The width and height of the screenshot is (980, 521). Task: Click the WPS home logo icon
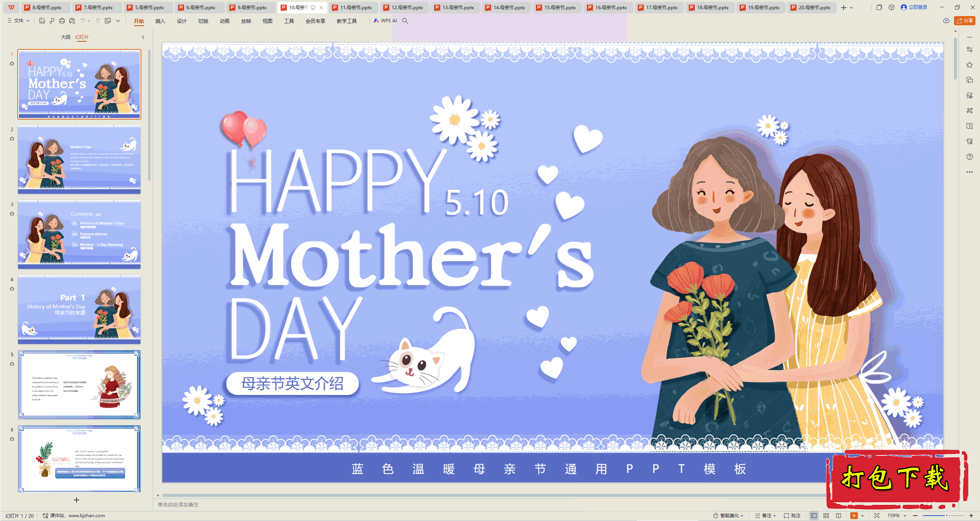[11, 7]
